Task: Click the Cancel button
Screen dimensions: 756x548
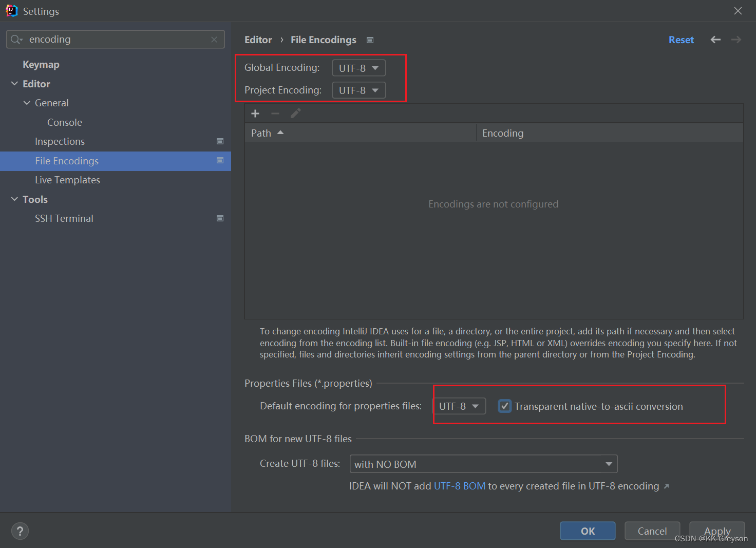Action: click(652, 531)
